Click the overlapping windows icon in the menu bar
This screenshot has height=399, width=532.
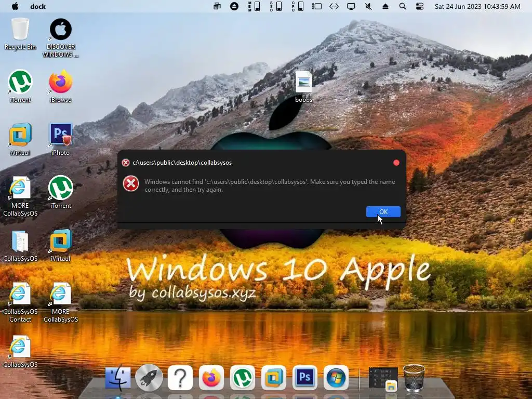coord(217,6)
